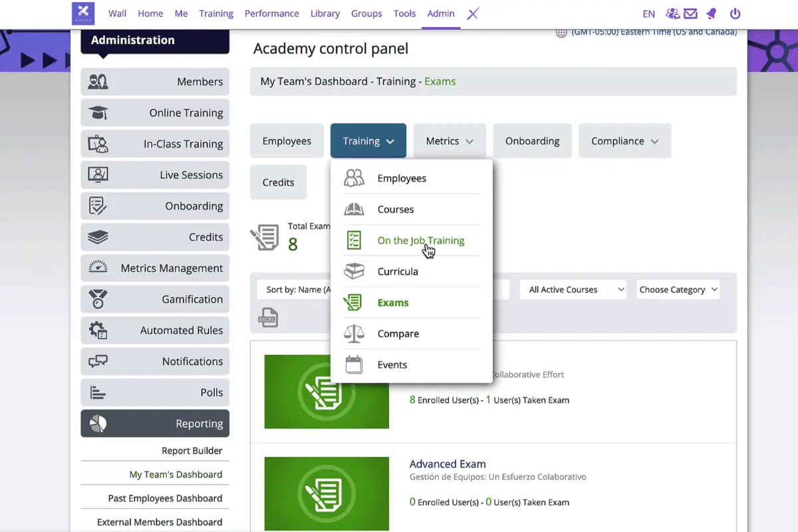Click the Gamification medal icon

coord(98,299)
